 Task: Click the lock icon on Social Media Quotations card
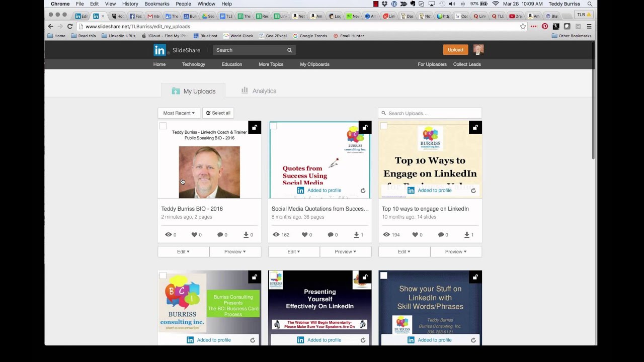(x=365, y=127)
